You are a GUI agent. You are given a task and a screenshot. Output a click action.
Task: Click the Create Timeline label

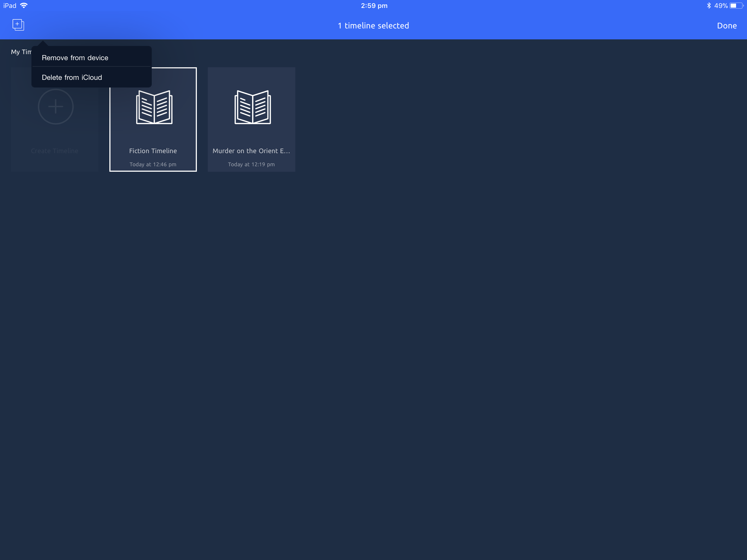(x=55, y=151)
